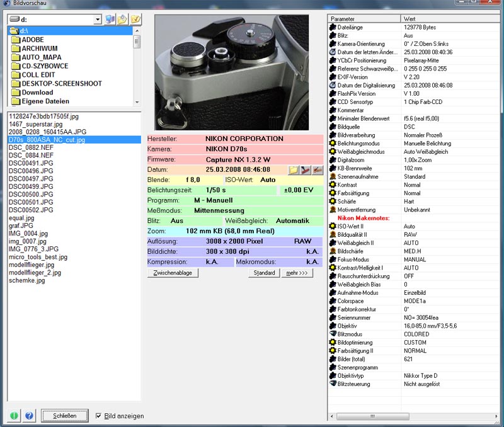Select file 2008_0208_160415AA.JPG
504x427 pixels.
tap(48, 132)
